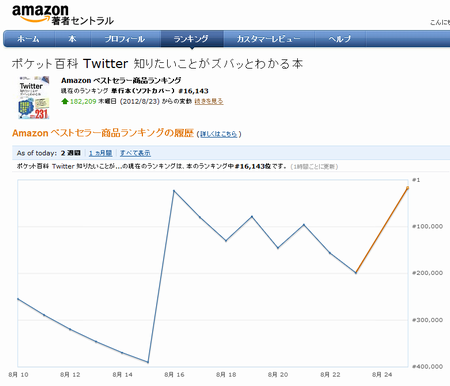
Task: Switch to the プロフィール tab
Action: [x=125, y=39]
